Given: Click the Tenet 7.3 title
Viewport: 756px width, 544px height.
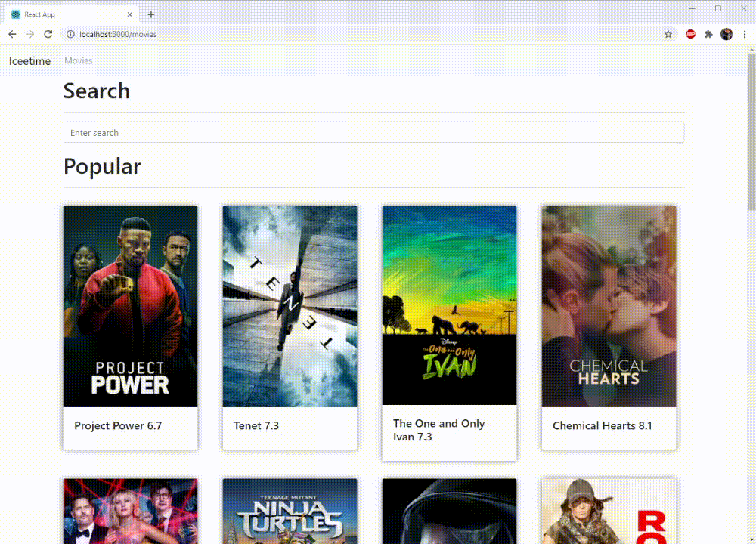Looking at the screenshot, I should (256, 425).
